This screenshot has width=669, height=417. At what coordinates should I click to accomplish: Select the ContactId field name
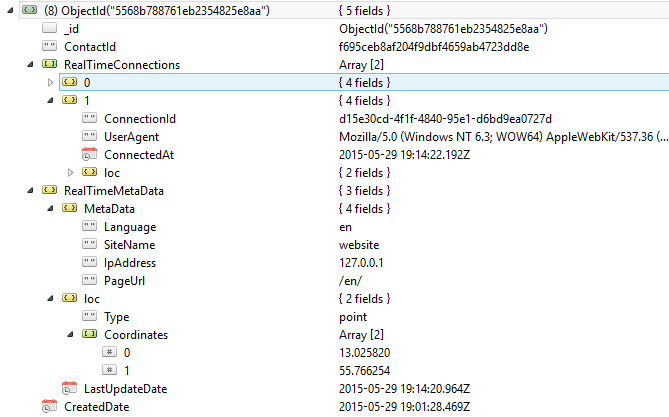[x=90, y=47]
